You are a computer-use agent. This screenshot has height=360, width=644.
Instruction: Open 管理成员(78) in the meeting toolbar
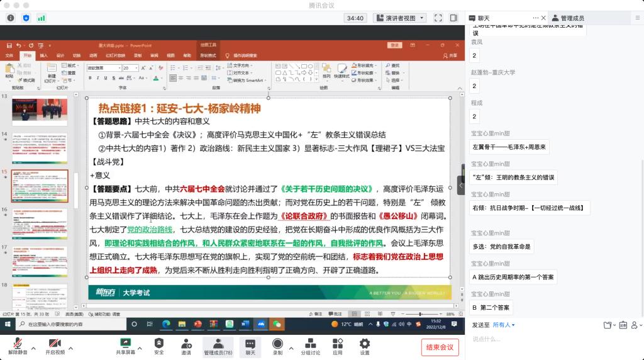[x=218, y=344]
